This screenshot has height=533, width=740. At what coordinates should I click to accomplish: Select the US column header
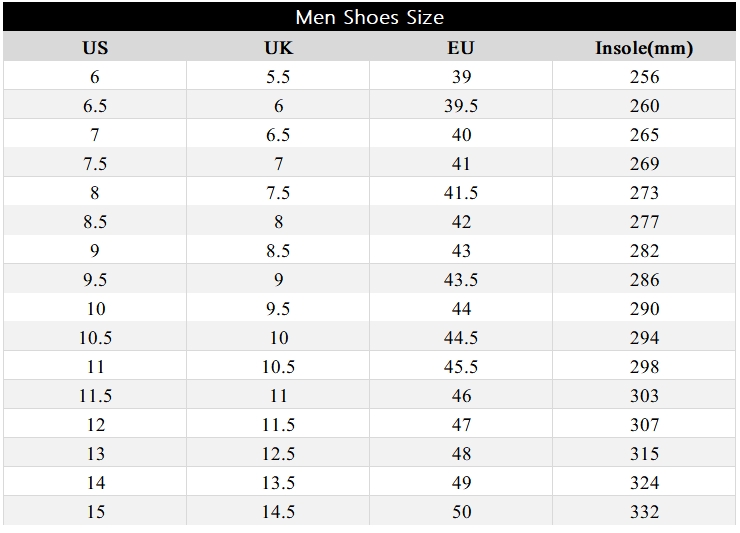tap(95, 48)
